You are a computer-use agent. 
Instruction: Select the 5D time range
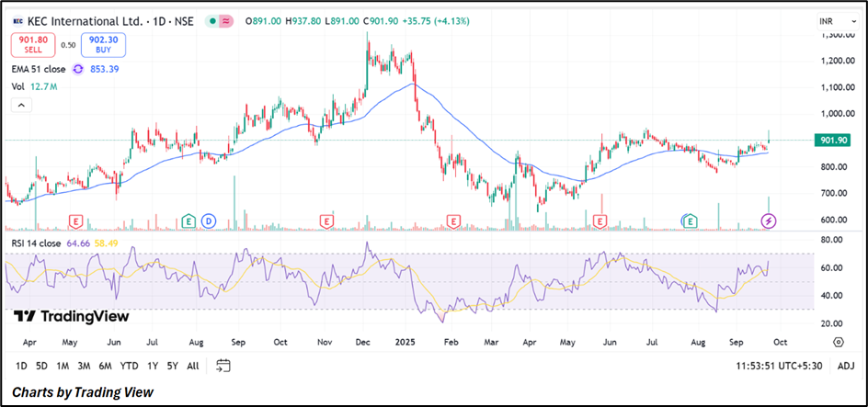click(41, 366)
